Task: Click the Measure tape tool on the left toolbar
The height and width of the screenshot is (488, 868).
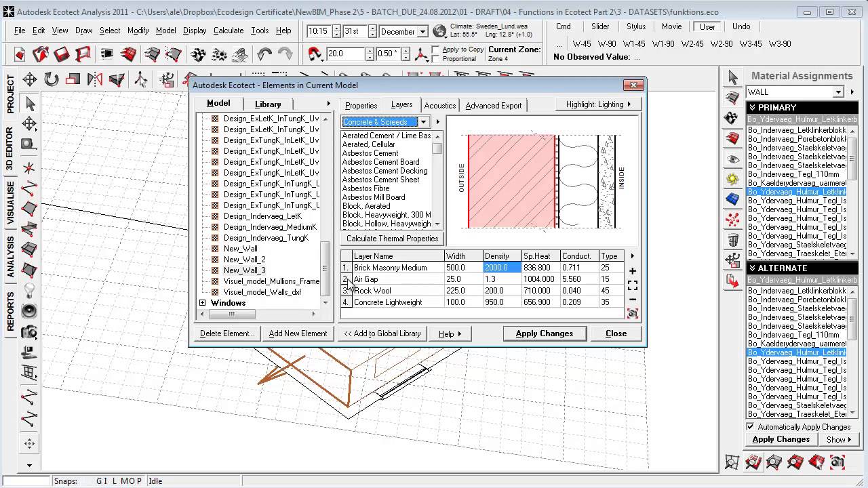Action: point(29,144)
